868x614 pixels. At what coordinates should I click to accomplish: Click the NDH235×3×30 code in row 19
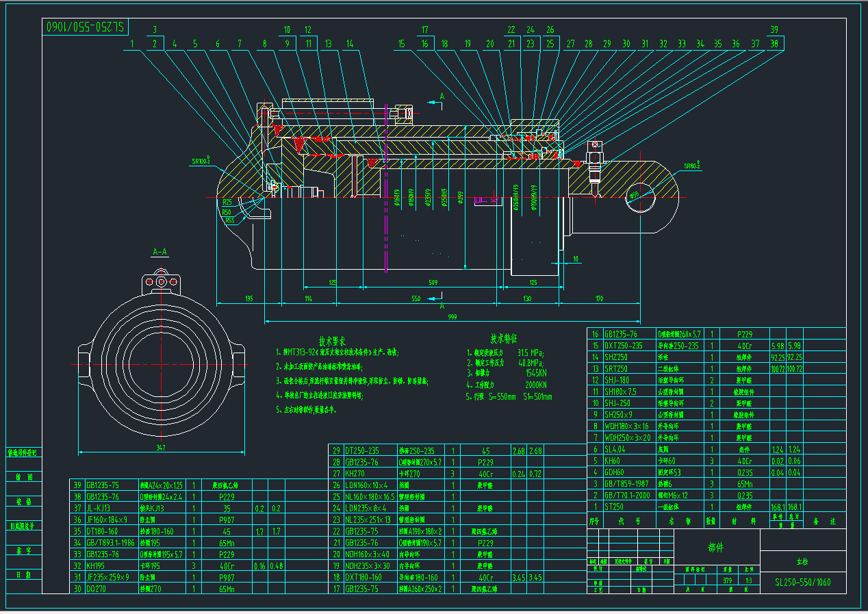click(368, 567)
